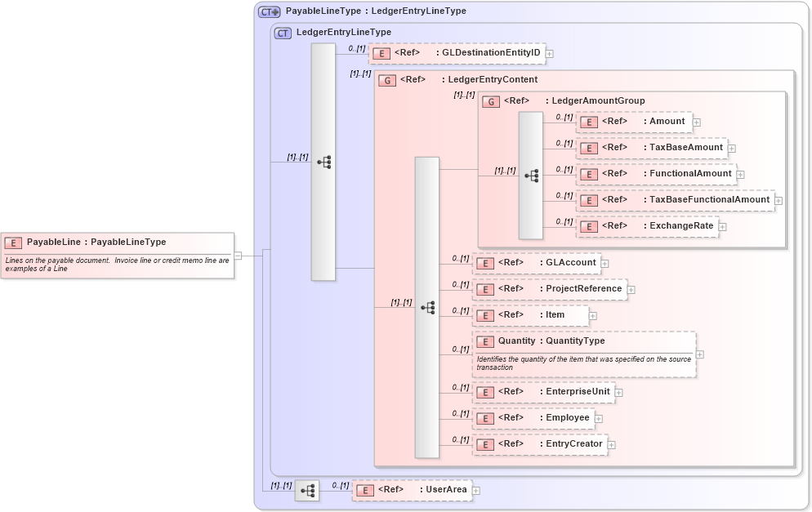Click the E icon of TaxBaseAmount
The image size is (812, 512).
pos(587,148)
